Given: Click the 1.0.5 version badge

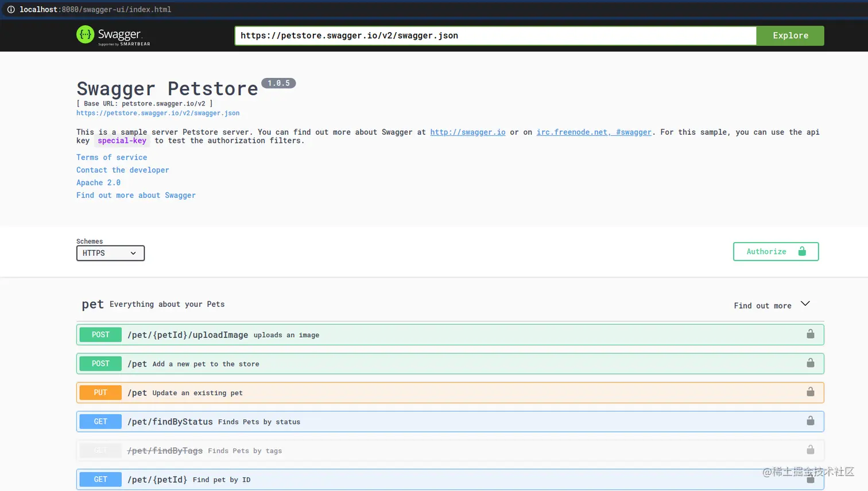Looking at the screenshot, I should (x=278, y=83).
